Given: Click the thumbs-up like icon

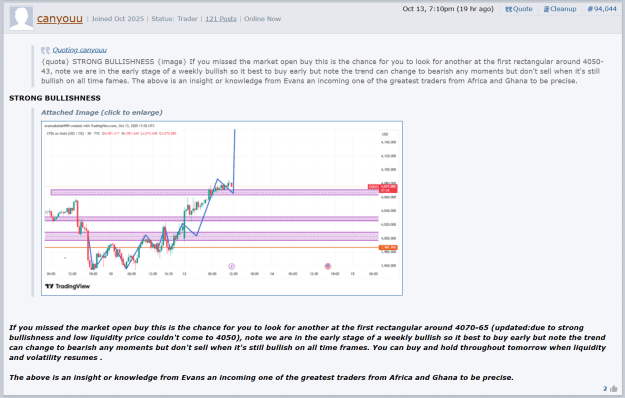Looking at the screenshot, I should pos(613,388).
